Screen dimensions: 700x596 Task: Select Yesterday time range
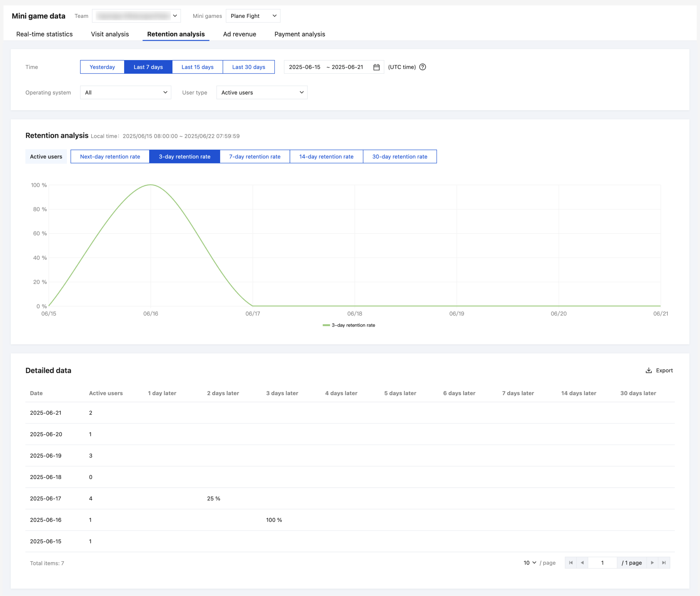tap(102, 67)
